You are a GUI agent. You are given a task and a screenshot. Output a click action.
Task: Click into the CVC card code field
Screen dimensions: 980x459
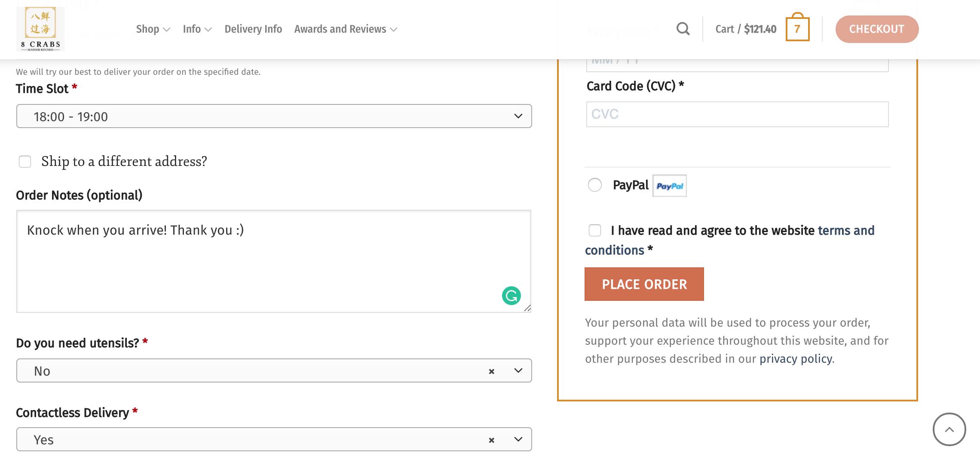point(737,114)
